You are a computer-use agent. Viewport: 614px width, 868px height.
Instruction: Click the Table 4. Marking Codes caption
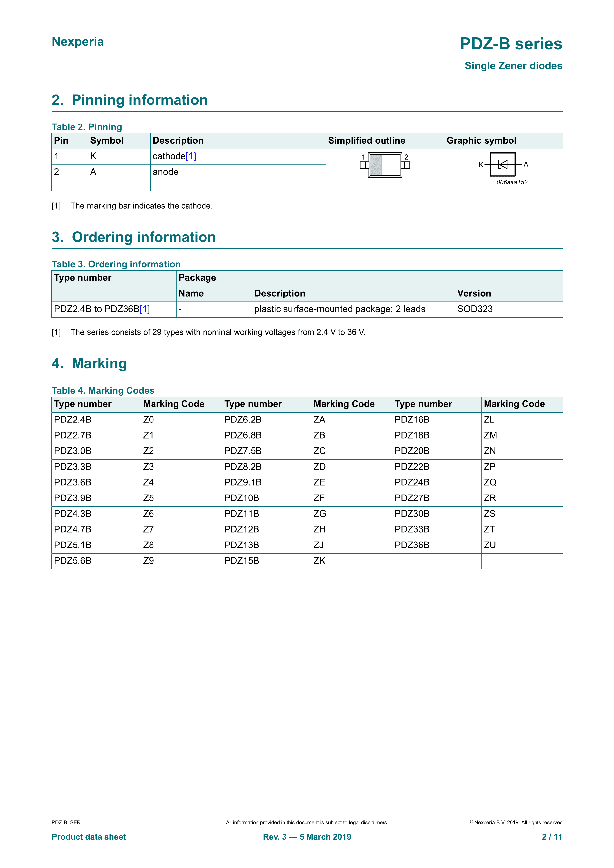point(103,390)
